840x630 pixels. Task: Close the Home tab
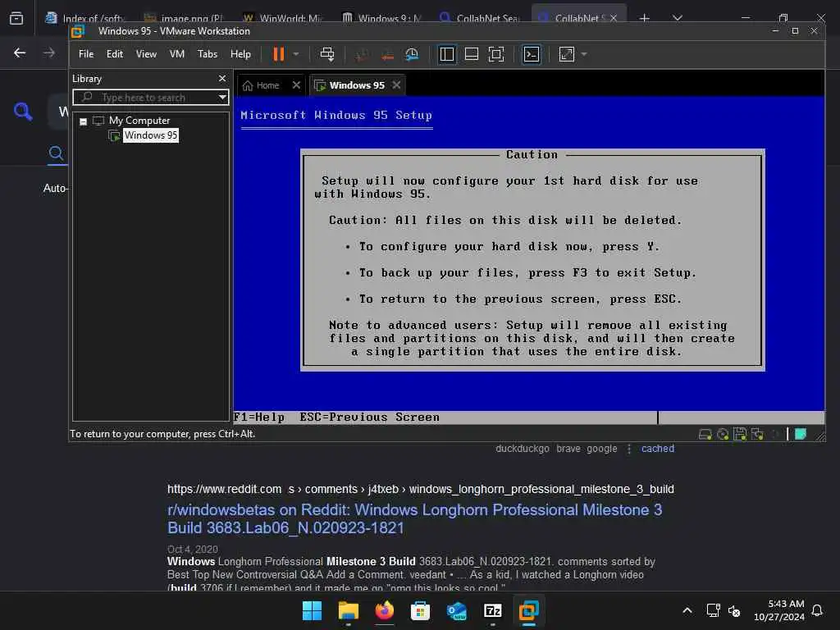[x=296, y=85]
